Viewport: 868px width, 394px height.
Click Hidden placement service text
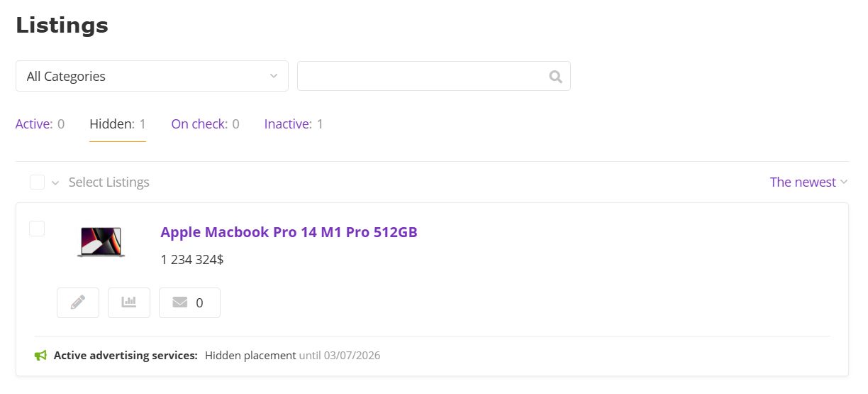pyautogui.click(x=250, y=355)
